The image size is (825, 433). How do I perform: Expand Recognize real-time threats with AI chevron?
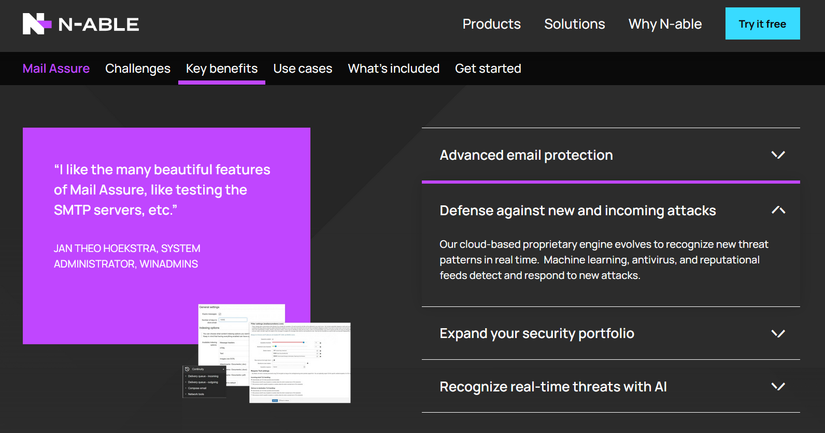click(778, 387)
